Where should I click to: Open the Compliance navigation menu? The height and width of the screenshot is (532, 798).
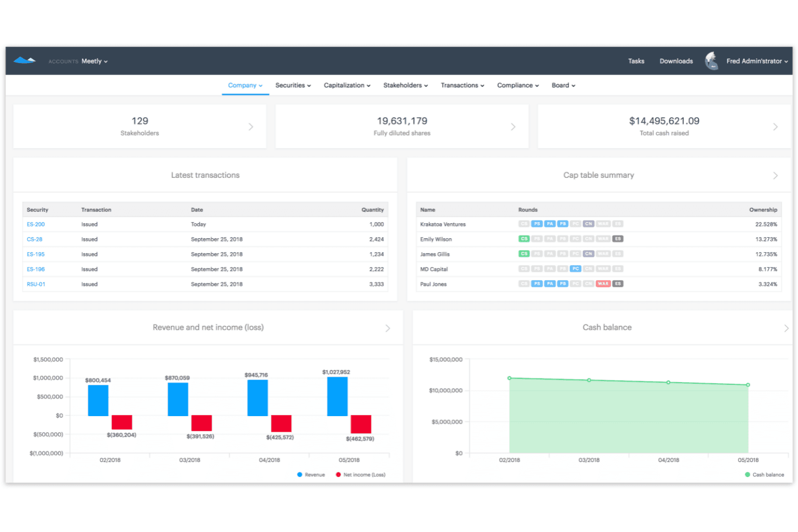pyautogui.click(x=518, y=85)
